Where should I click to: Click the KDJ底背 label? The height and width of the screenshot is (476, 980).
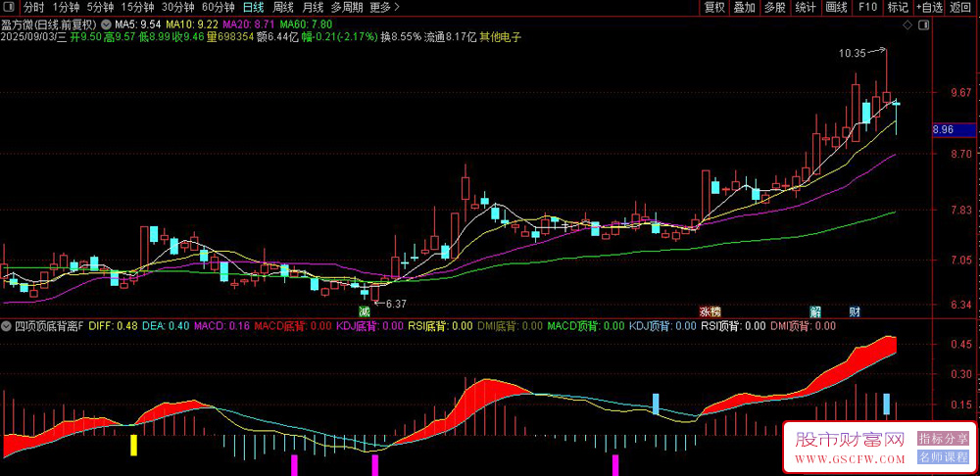370,325
